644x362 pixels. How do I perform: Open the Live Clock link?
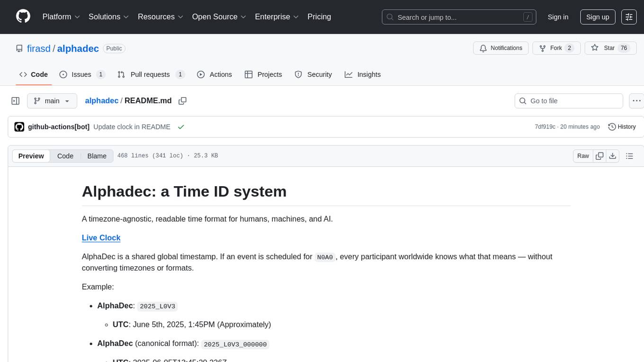click(101, 238)
